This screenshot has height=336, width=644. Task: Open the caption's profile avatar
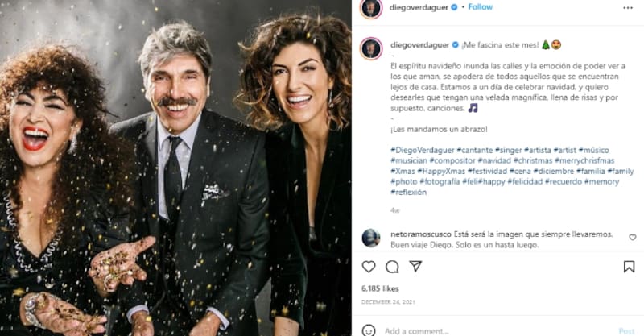coord(370,48)
